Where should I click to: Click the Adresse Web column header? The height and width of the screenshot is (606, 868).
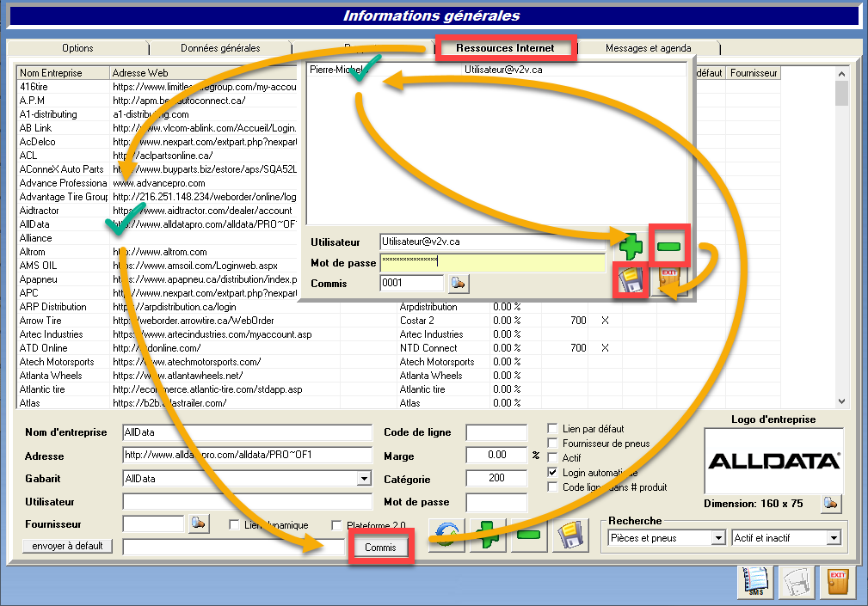coord(204,73)
